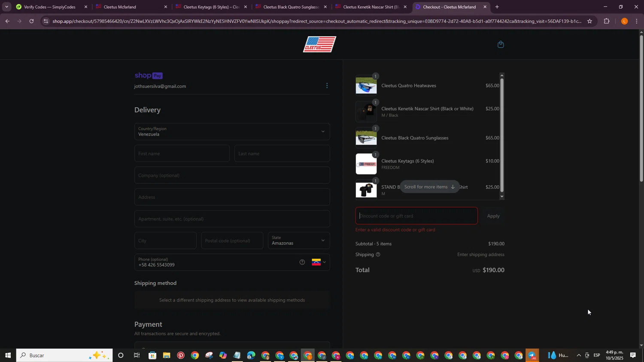Open Pinterest from the taskbar
The image size is (644, 362).
click(x=181, y=355)
